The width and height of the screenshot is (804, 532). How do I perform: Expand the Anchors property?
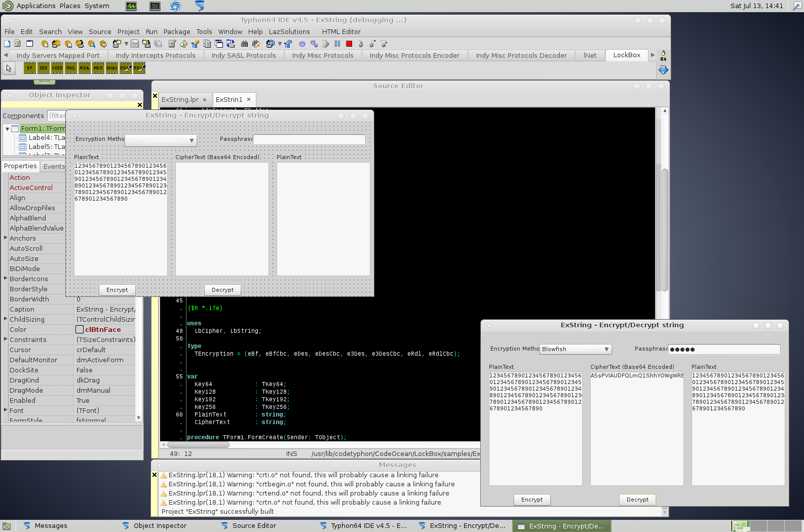point(6,238)
